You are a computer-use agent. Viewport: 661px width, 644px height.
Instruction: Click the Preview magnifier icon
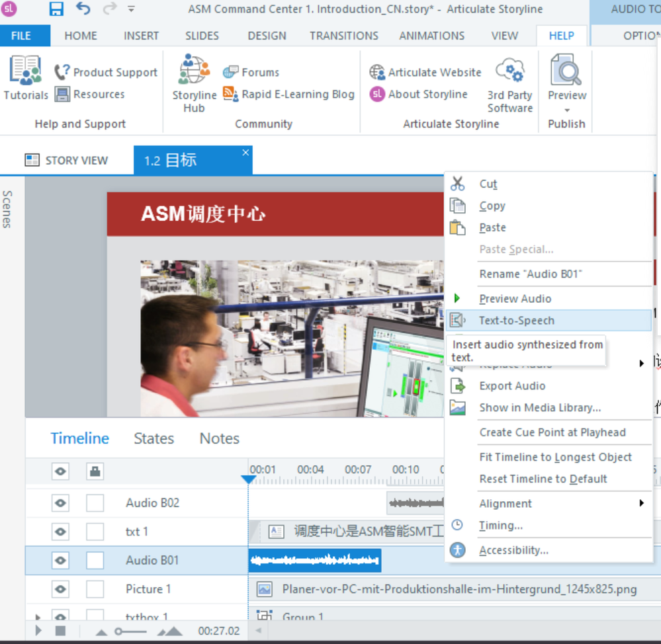click(x=566, y=70)
